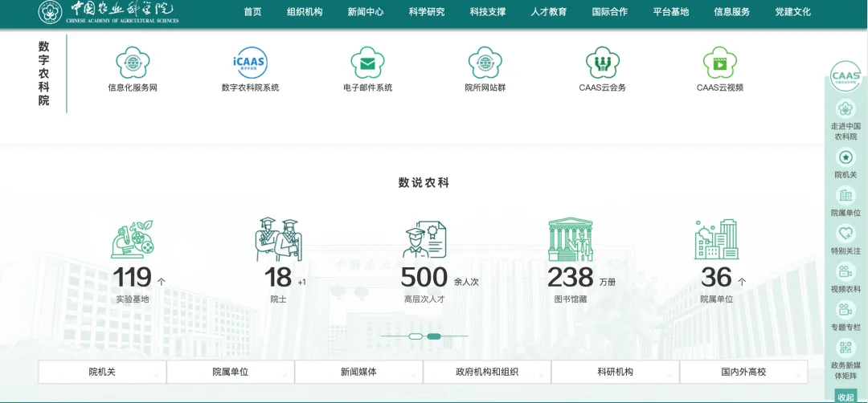
Task: Collapse sidebar with 收起 button
Action: (x=845, y=397)
